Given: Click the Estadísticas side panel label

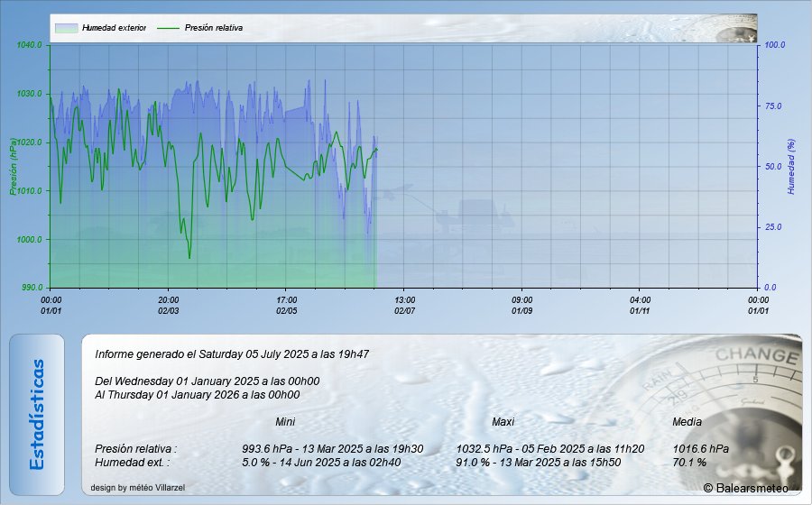Looking at the screenshot, I should 37,415.
